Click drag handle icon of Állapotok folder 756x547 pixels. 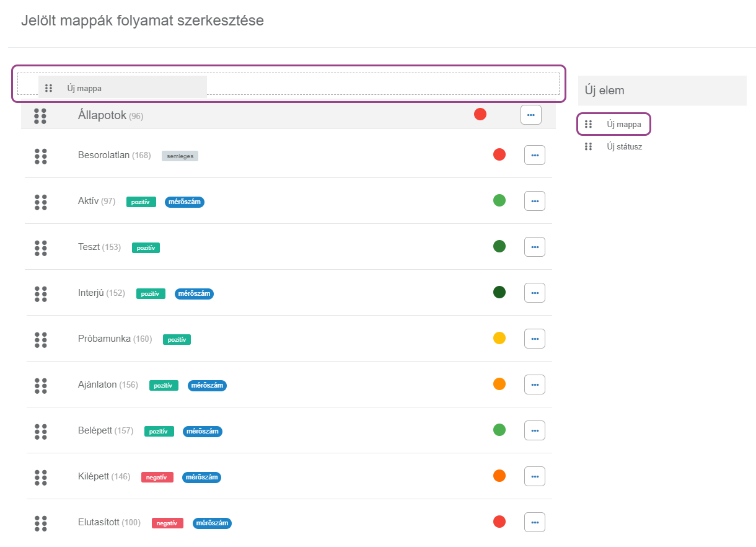pyautogui.click(x=40, y=116)
